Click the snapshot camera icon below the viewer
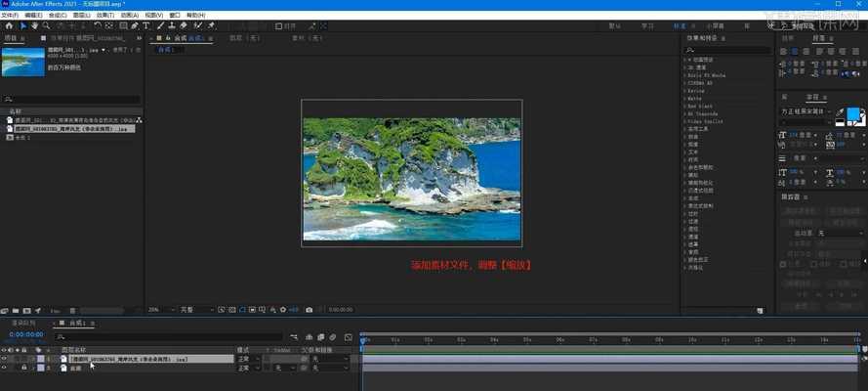Image resolution: width=868 pixels, height=391 pixels. [x=309, y=310]
